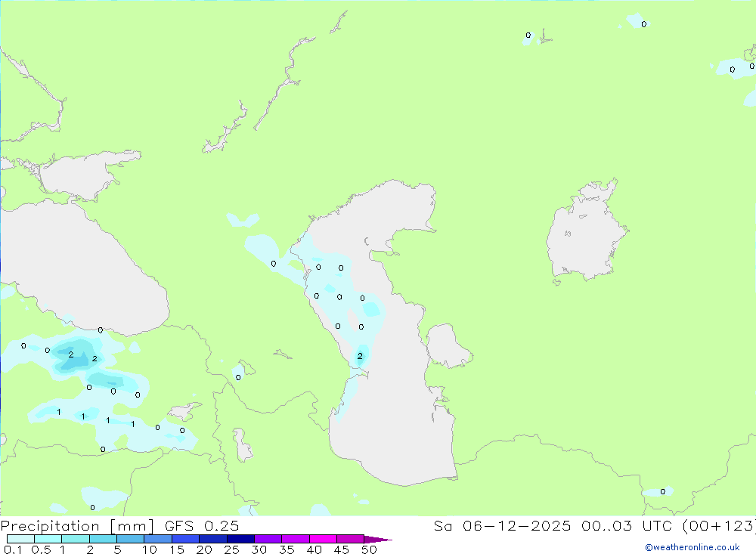
Task: Pick the 5–10 mm legend color swatch
Action: click(130, 539)
